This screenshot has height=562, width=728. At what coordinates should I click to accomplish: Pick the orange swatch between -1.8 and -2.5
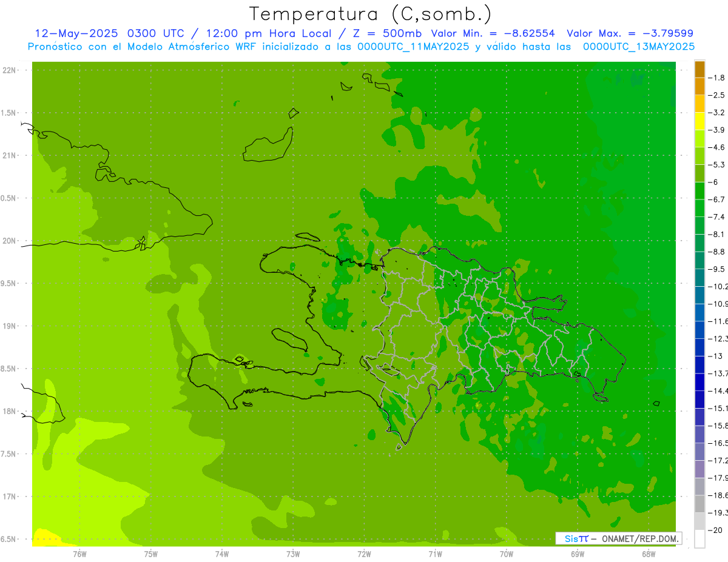(x=699, y=87)
